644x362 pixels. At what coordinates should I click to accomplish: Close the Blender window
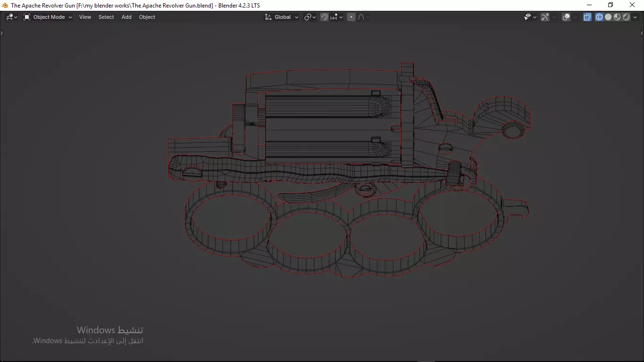pos(633,5)
